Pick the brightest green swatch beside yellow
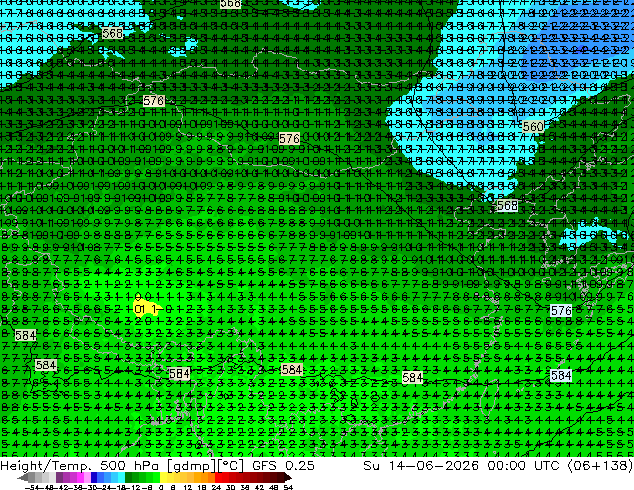This screenshot has width=634, height=490. coord(156,477)
